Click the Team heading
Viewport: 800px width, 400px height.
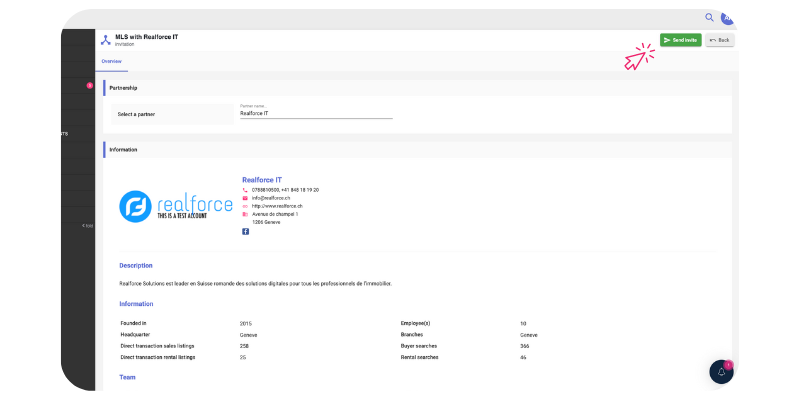[128, 377]
